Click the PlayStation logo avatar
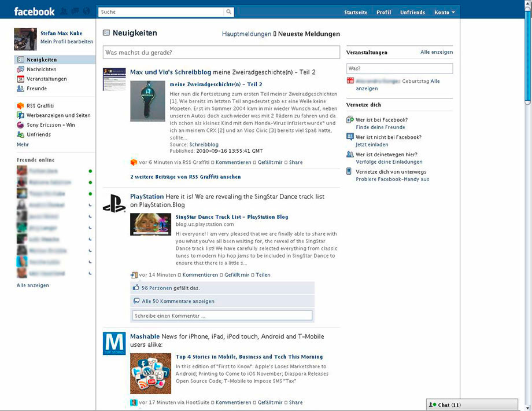 [114, 203]
